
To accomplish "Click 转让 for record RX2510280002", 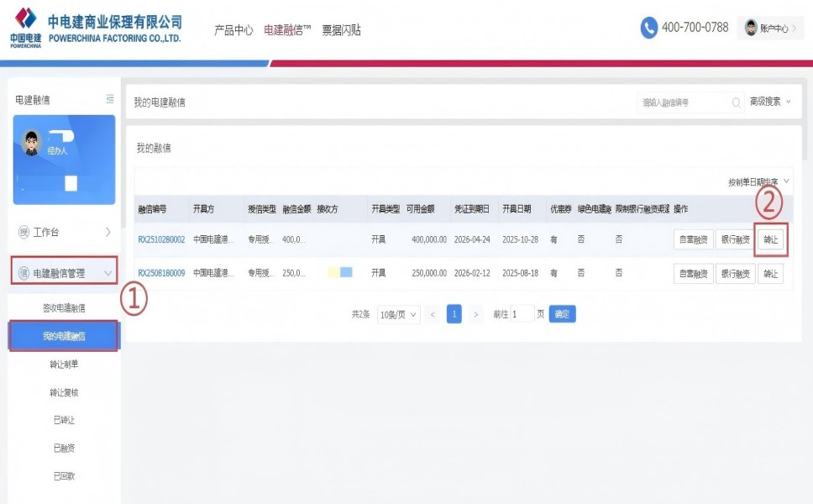I will (x=770, y=239).
